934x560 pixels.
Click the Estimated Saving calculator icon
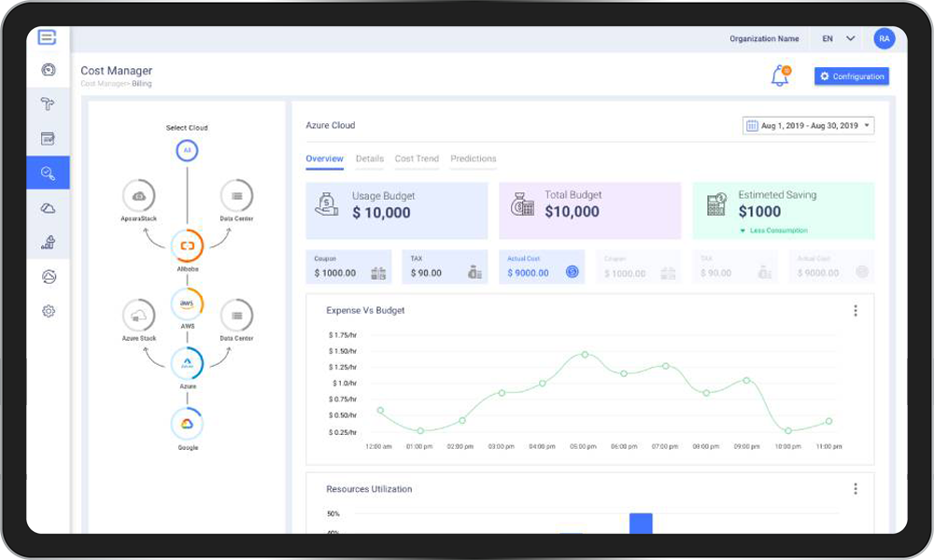tap(716, 204)
